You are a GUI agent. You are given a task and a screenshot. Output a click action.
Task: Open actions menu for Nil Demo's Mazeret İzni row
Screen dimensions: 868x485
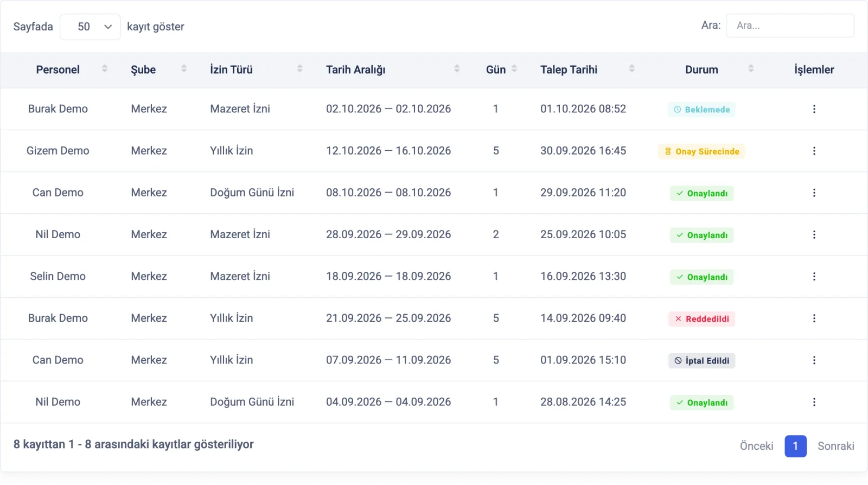click(814, 234)
